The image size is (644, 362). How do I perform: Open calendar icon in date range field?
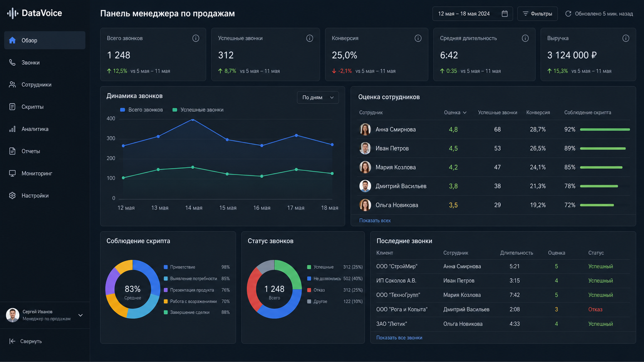[x=505, y=14]
